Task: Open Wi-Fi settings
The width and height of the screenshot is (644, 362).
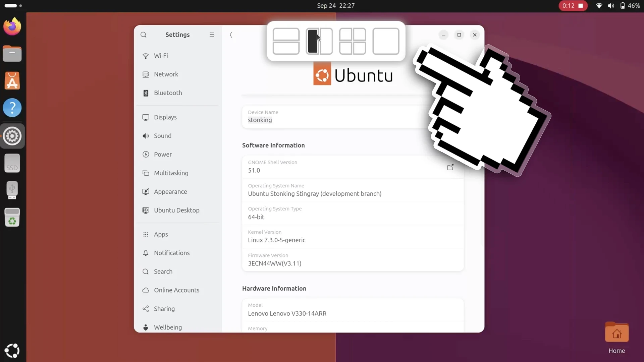Action: coord(178,56)
